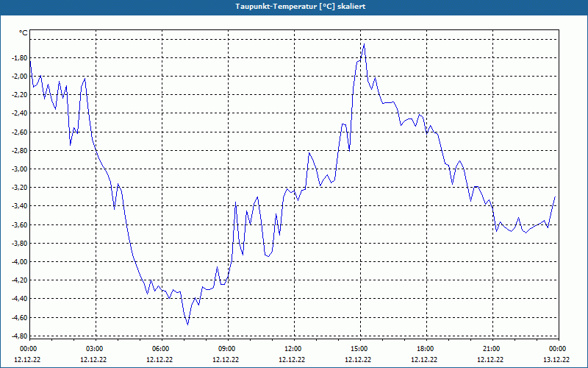Click the 21:00 time axis label
Image resolution: width=588 pixels, height=368 pixels.
point(492,349)
